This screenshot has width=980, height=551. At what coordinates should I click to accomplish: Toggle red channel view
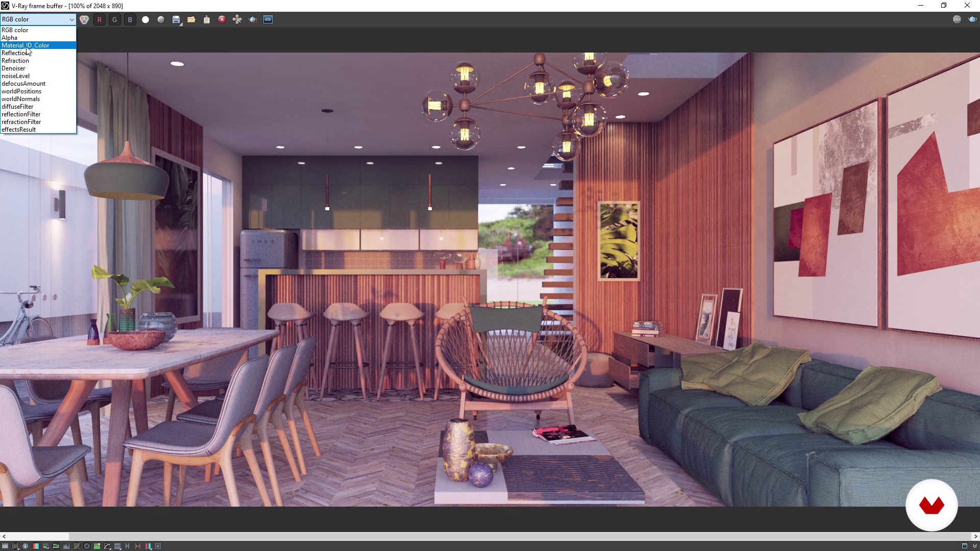click(x=100, y=19)
